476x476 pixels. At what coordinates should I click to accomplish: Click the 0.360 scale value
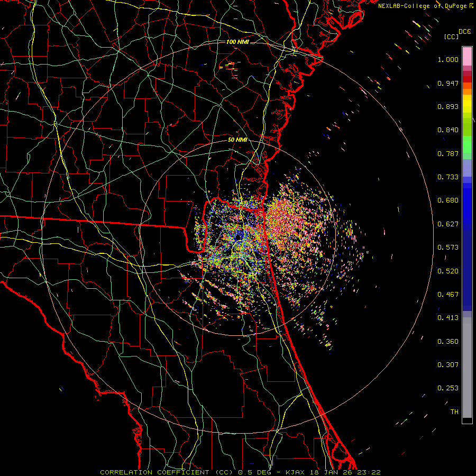point(448,342)
